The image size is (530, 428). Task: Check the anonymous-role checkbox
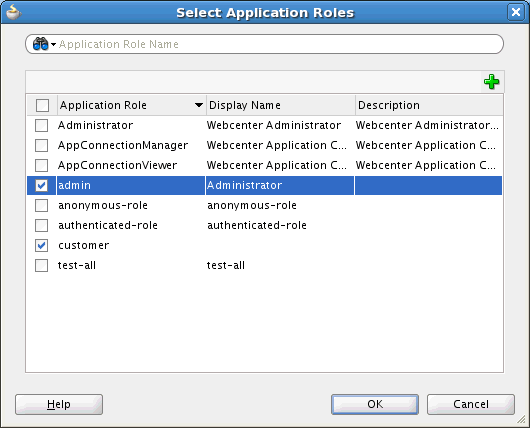[42, 205]
